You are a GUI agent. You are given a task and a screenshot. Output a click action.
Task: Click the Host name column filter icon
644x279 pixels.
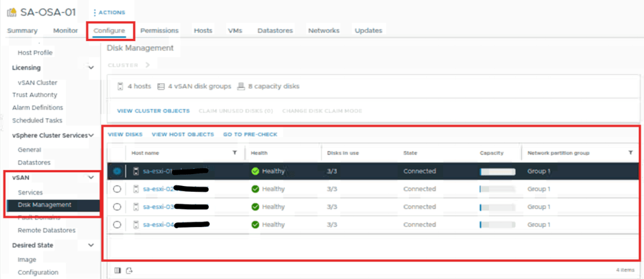pyautogui.click(x=234, y=153)
